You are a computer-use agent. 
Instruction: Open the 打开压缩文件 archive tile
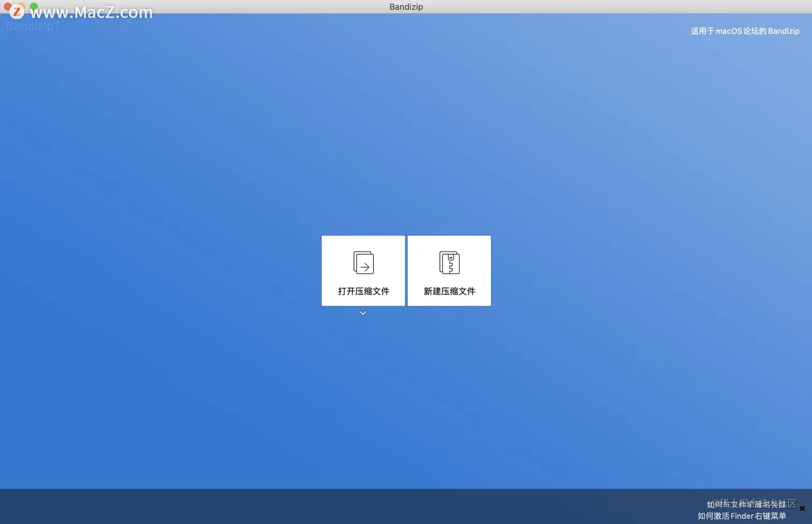pos(363,271)
